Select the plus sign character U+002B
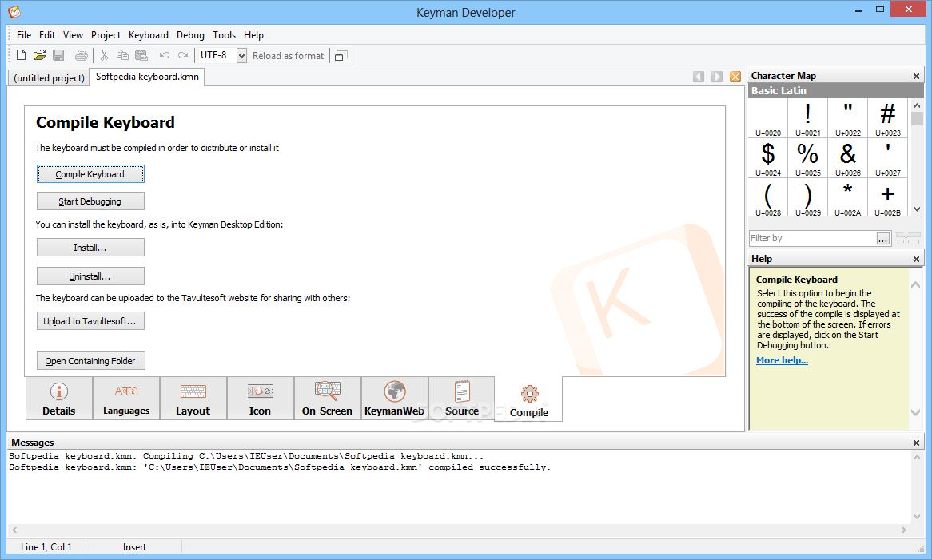The height and width of the screenshot is (560, 932). [887, 198]
